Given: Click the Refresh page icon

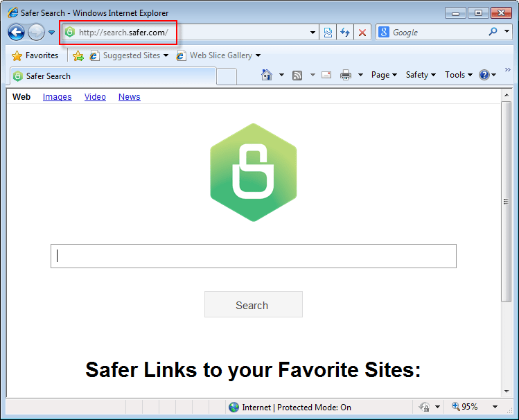Looking at the screenshot, I should (x=345, y=33).
